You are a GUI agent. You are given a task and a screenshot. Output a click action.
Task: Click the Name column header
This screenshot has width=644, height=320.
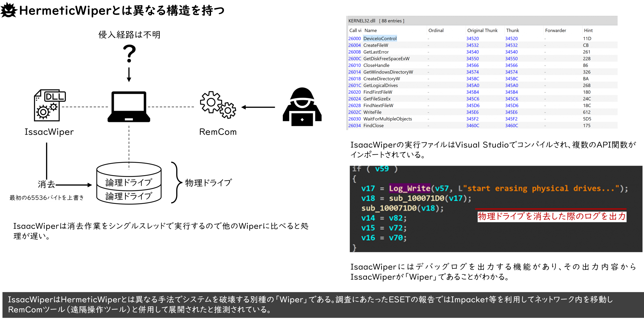(371, 30)
